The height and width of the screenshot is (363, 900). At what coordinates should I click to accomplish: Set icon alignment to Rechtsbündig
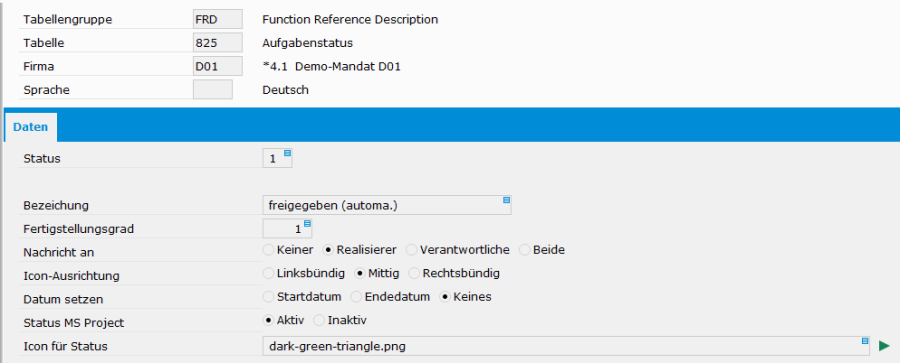[414, 273]
